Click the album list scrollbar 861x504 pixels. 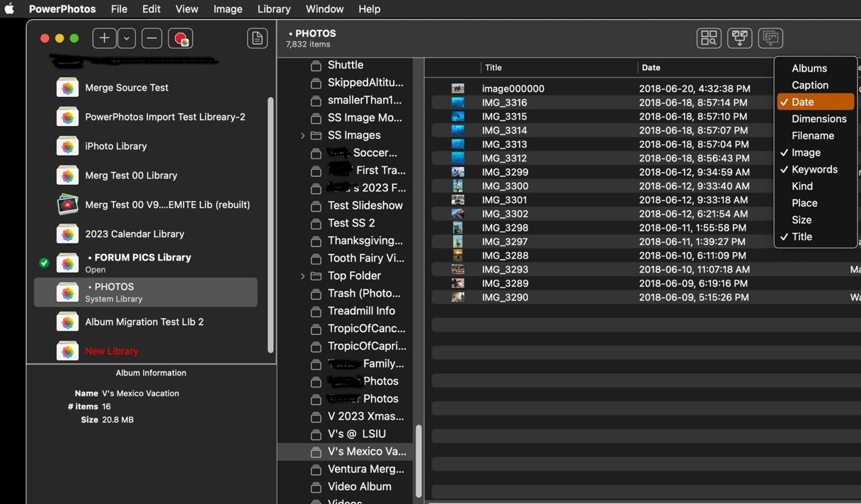coord(418,462)
